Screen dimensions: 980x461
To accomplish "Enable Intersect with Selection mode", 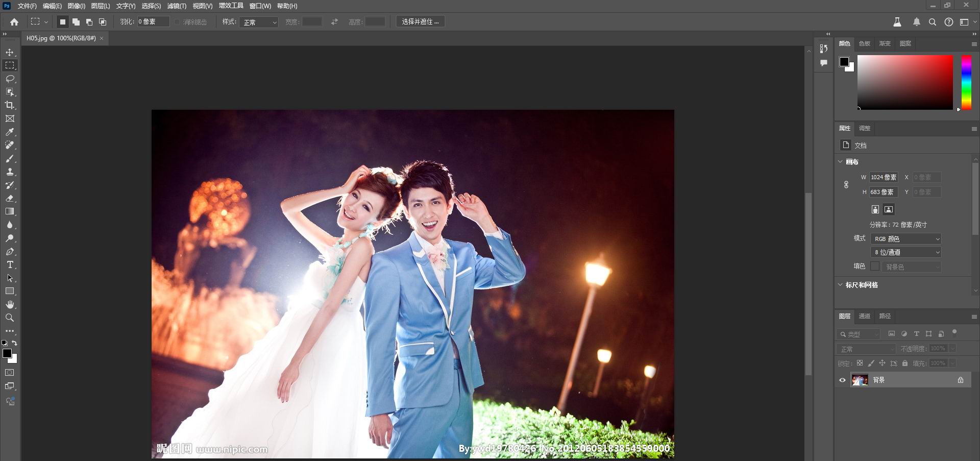I will coord(103,22).
